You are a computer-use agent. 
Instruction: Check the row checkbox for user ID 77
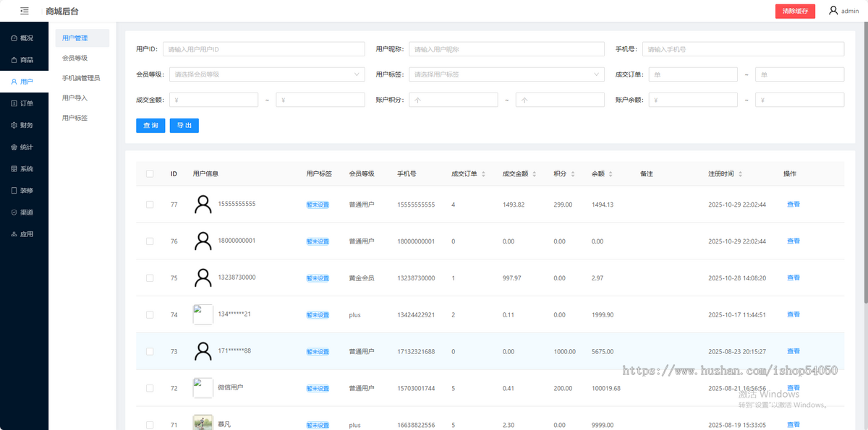coord(150,204)
